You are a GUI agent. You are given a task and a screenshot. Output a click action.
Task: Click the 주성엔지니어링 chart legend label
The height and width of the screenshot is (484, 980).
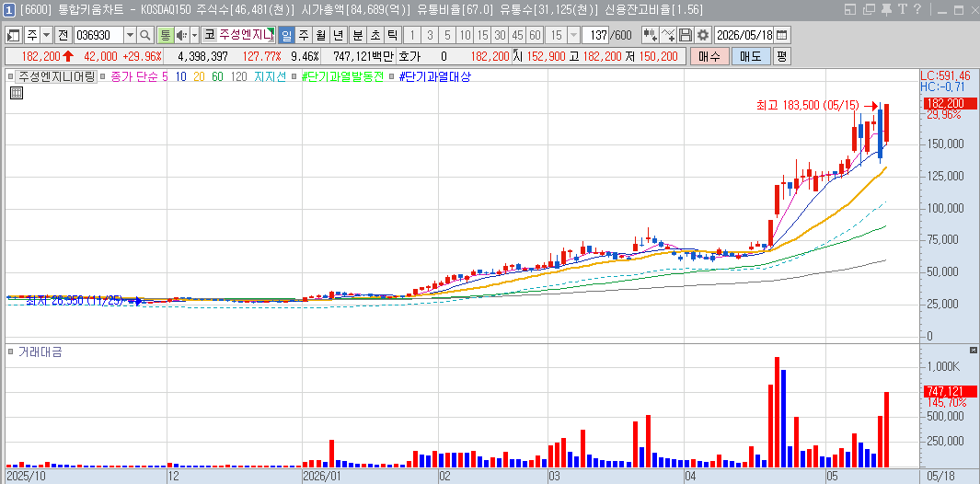point(55,77)
